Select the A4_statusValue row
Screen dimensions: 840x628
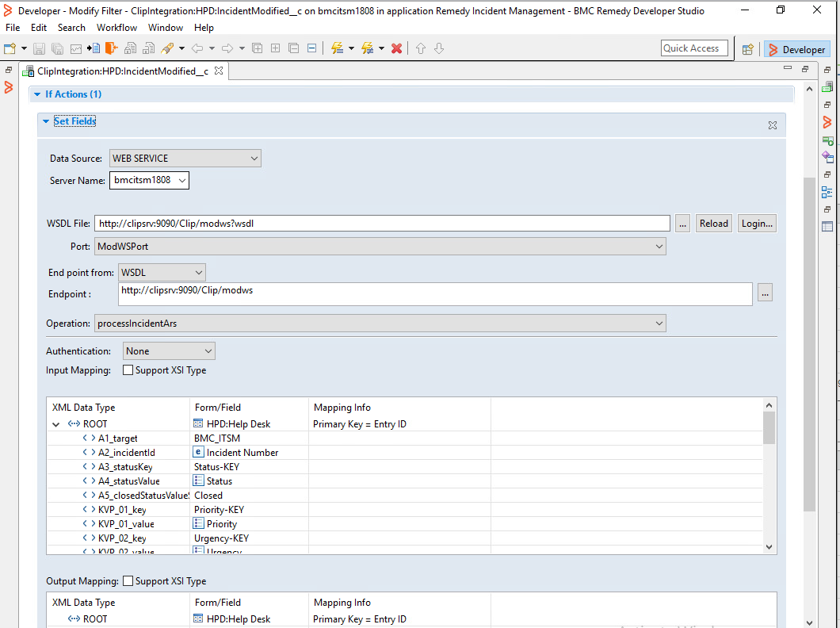click(404, 481)
